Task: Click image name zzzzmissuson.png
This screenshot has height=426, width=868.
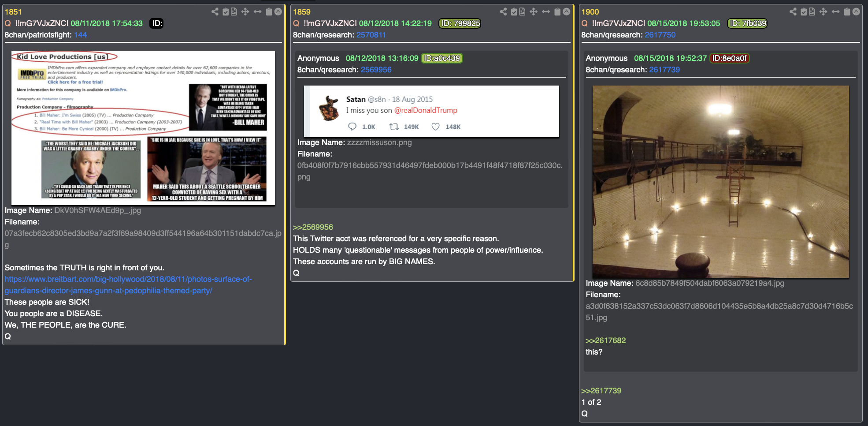Action: pyautogui.click(x=379, y=142)
